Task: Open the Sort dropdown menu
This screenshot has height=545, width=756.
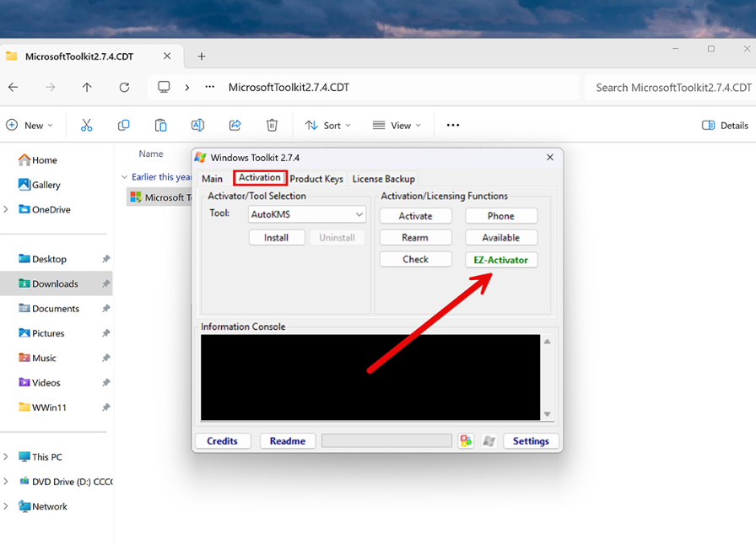Action: (327, 125)
